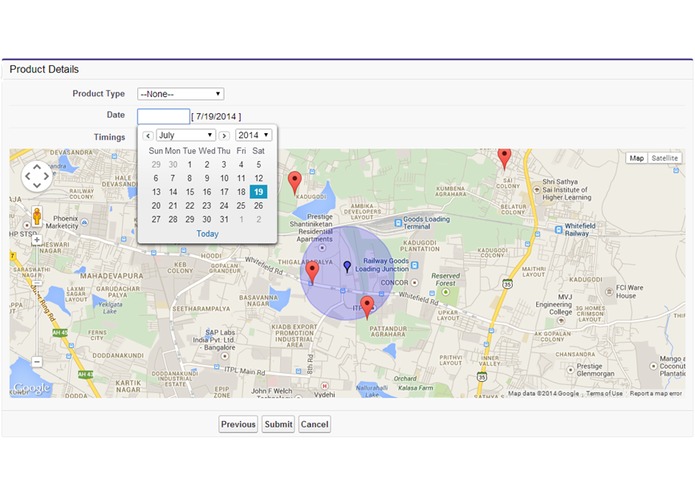The width and height of the screenshot is (695, 494).
Task: Click the map zoom slider track
Action: [x=37, y=301]
